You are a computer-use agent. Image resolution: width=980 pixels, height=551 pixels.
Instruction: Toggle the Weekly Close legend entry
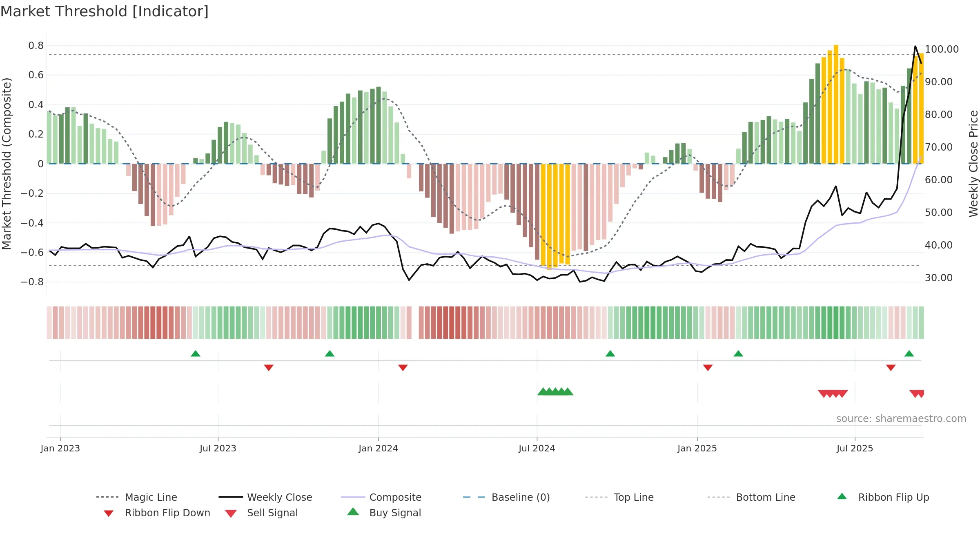(x=265, y=497)
